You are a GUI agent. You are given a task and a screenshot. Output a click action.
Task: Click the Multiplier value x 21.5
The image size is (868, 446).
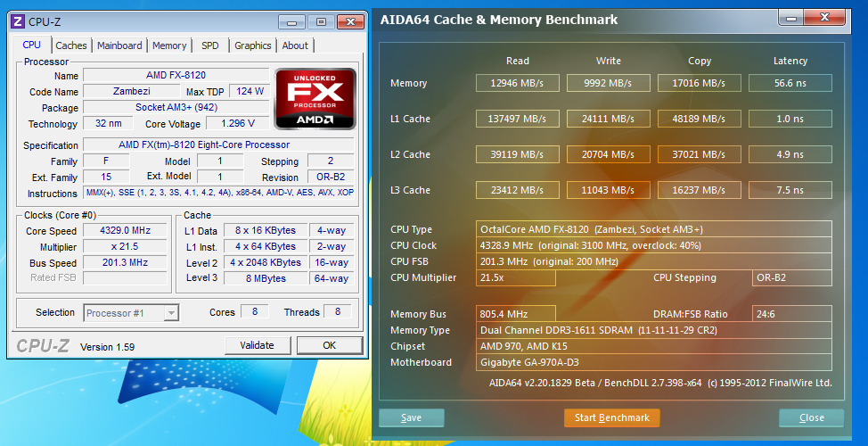point(125,246)
